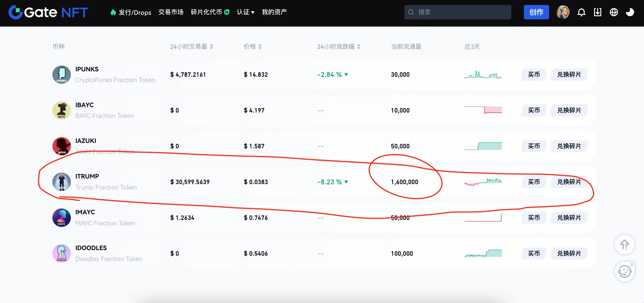Open the language globe icon
Screen dimensions: 644x303
[614, 12]
